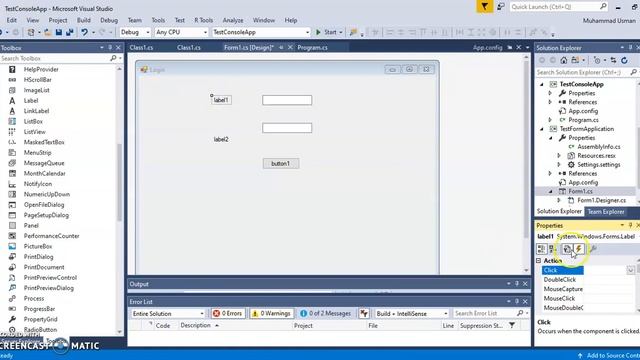This screenshot has height=360, width=640.
Task: Click the Events lightning bolt icon
Action: 578,249
